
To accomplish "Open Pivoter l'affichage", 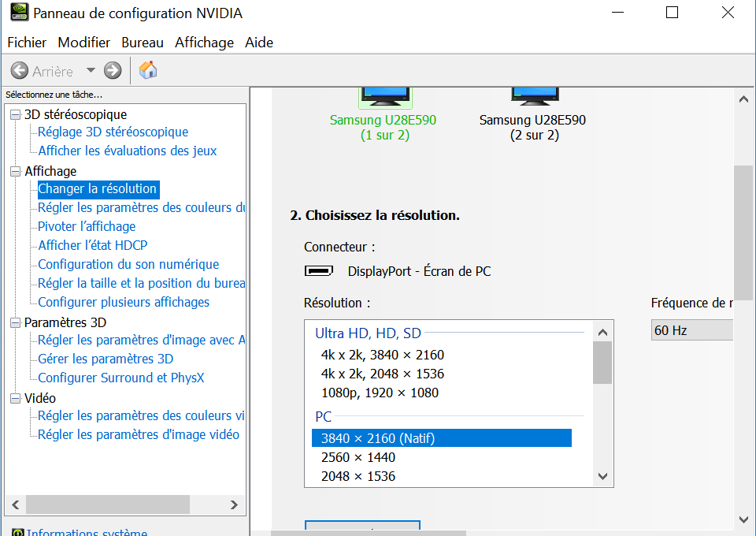I will pos(87,226).
